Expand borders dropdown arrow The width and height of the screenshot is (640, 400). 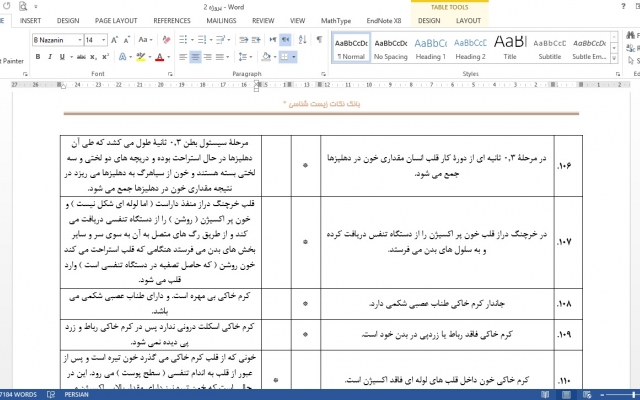tap(293, 57)
